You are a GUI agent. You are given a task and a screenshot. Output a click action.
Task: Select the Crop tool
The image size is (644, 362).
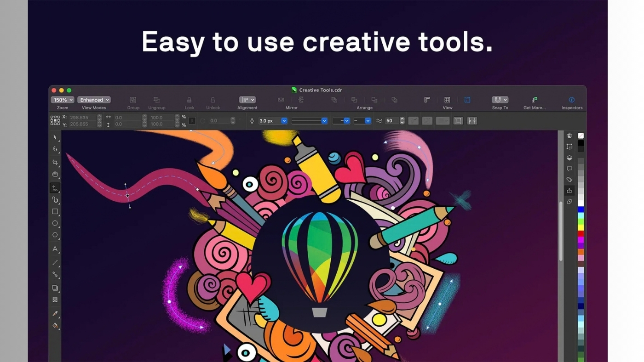point(55,162)
